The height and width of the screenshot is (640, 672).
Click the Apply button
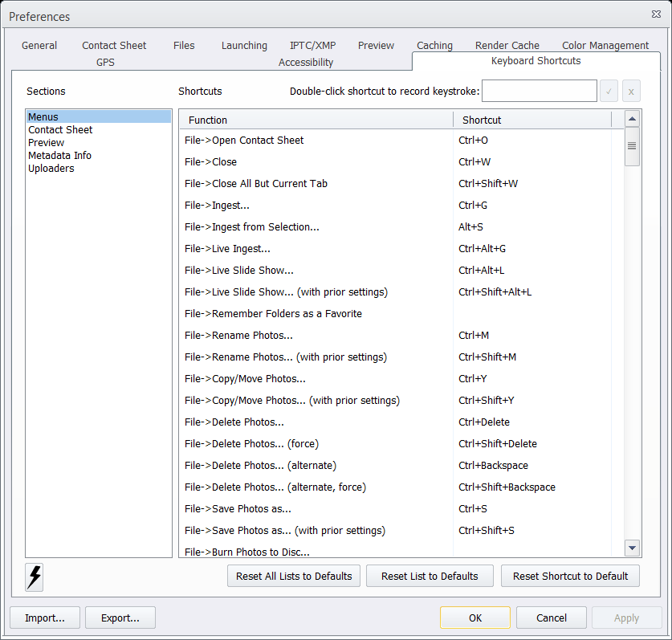pyautogui.click(x=626, y=618)
